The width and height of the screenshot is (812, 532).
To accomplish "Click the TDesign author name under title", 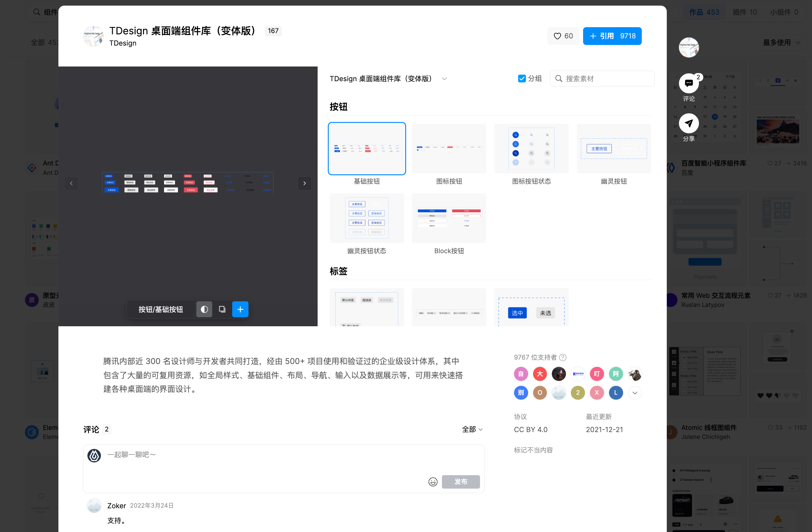I will tap(123, 43).
